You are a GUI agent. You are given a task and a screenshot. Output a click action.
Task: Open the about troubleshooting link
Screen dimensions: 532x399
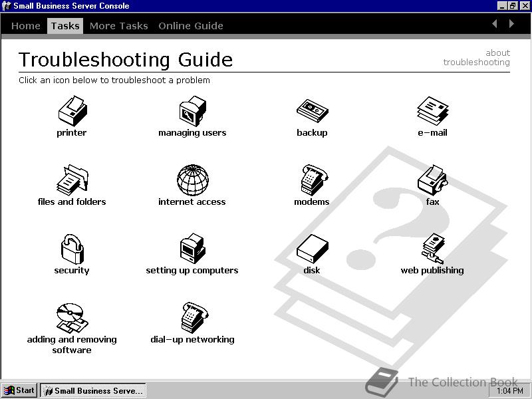pyautogui.click(x=476, y=57)
